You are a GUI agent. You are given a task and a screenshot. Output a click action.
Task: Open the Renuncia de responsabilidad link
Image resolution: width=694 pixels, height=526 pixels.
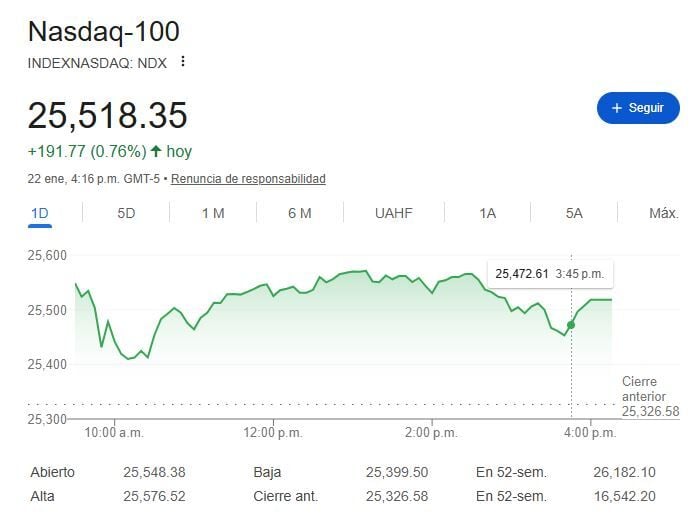[248, 179]
